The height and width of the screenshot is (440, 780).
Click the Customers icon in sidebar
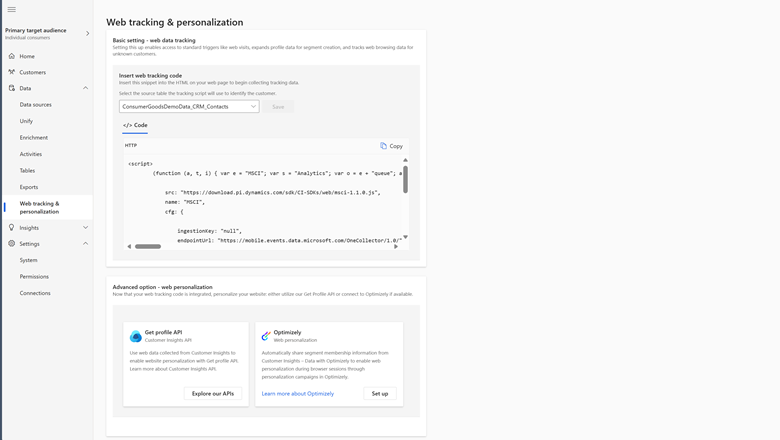click(x=12, y=72)
